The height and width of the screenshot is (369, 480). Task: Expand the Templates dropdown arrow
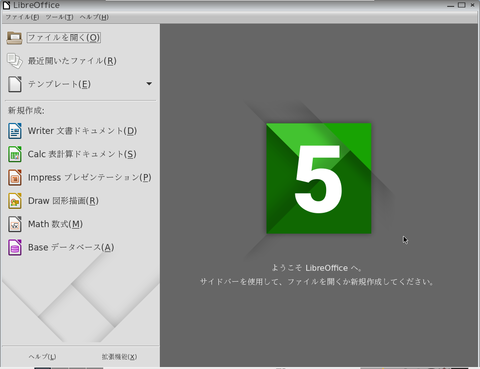(x=149, y=84)
